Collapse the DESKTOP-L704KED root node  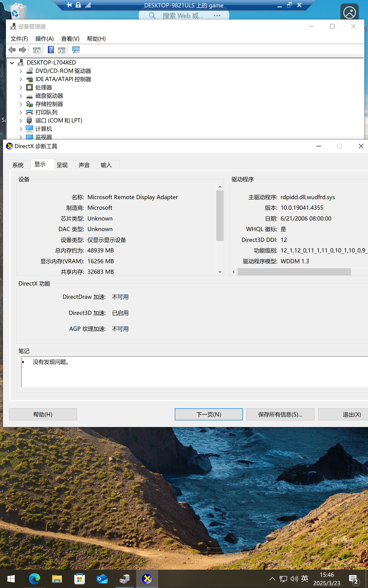pyautogui.click(x=12, y=63)
